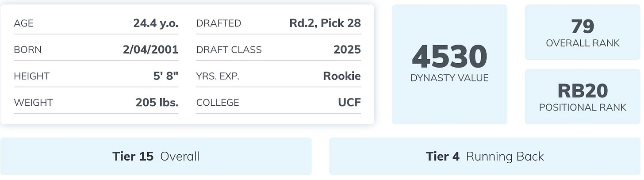The image size is (644, 180).
Task: Open the RB20 Positional Rank box
Action: [x=583, y=96]
